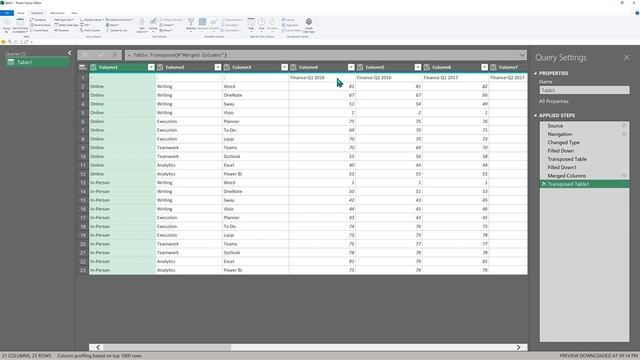640x360 pixels.
Task: Switch to the Add Column tab
Action: pyautogui.click(x=57, y=13)
